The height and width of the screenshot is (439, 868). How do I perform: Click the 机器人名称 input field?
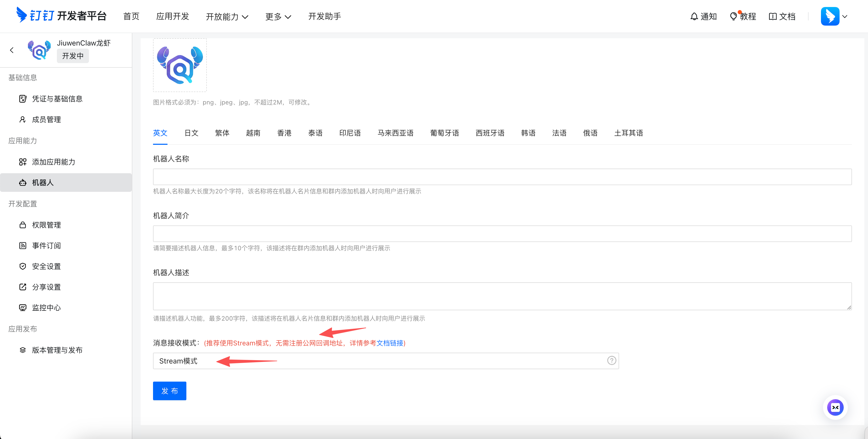[x=502, y=176]
